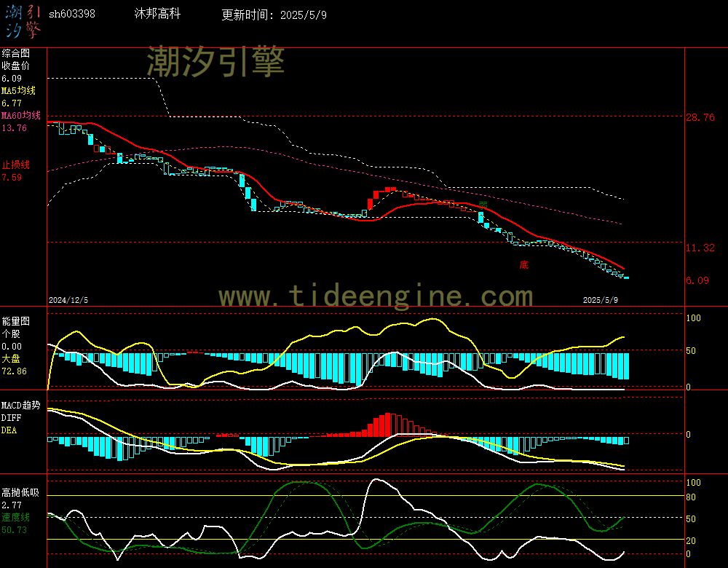Click the green 速度线 legend label
This screenshot has height=568, width=728.
15,517
